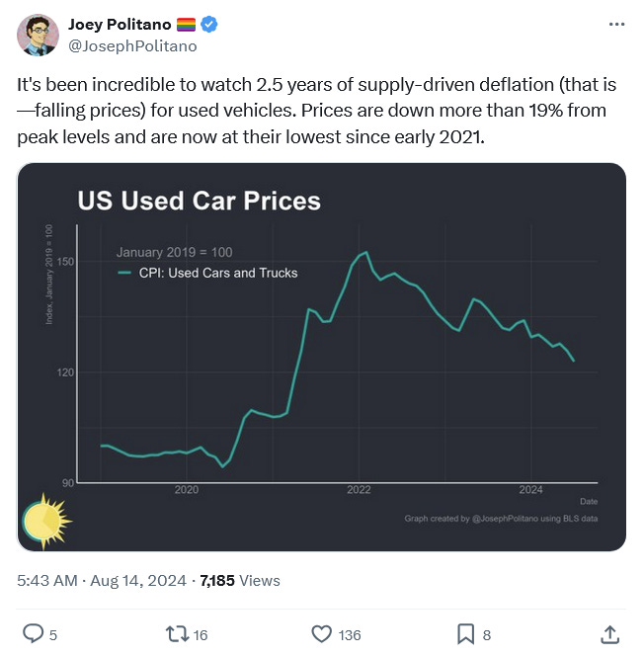
Task: Click the 16 retweets count
Action: point(201,635)
